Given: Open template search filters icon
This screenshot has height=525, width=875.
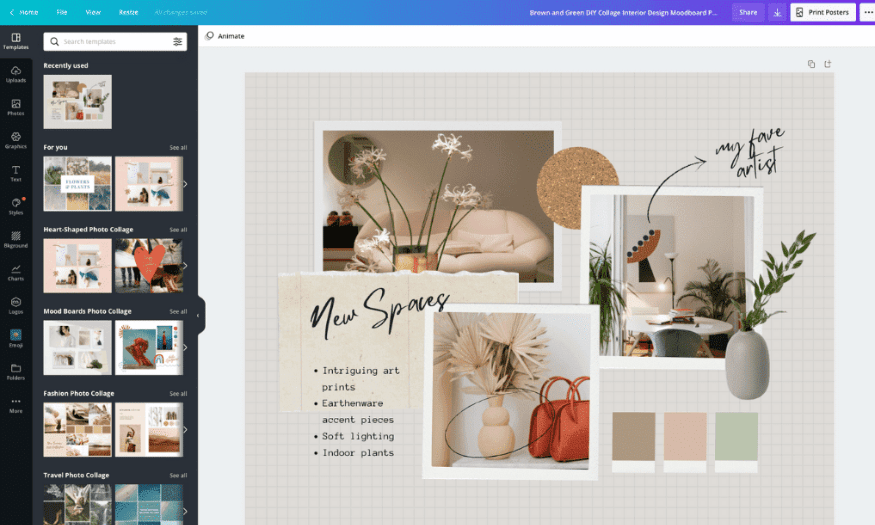Looking at the screenshot, I should click(177, 41).
